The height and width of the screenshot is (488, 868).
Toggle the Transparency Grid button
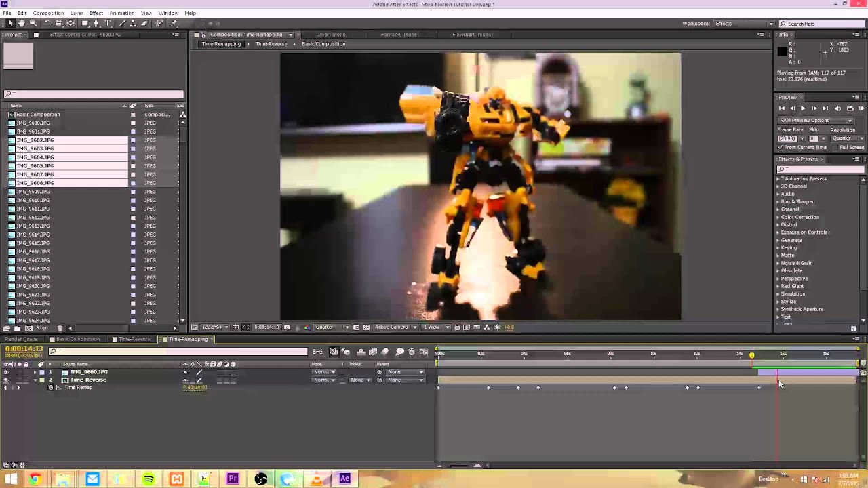click(366, 327)
